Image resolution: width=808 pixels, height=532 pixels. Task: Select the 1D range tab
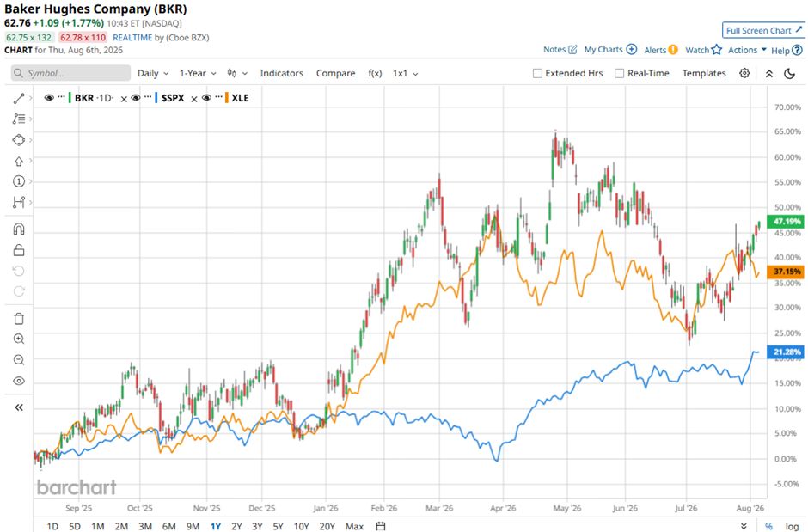pos(52,526)
